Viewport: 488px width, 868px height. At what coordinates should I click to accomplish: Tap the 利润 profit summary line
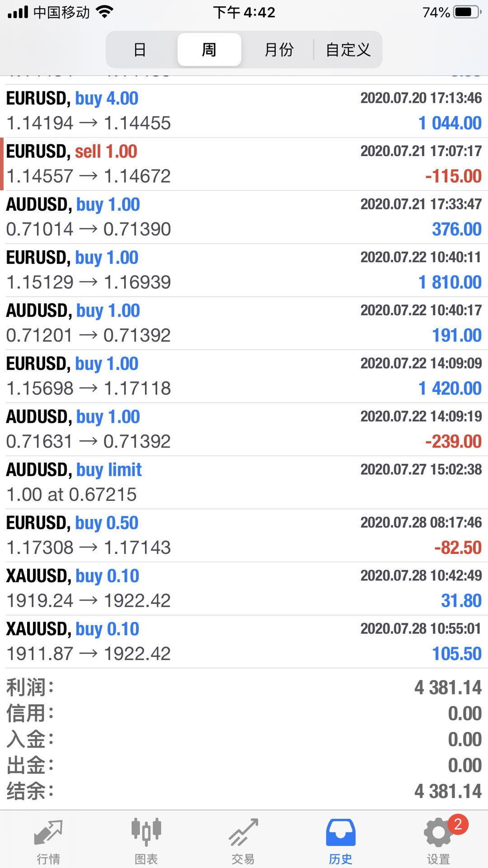(244, 688)
